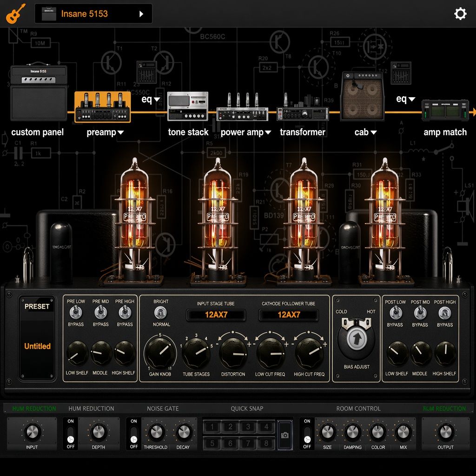Switch Noise Gate ON/OFF toggle
Screen dimensions: 476x476
point(133,434)
